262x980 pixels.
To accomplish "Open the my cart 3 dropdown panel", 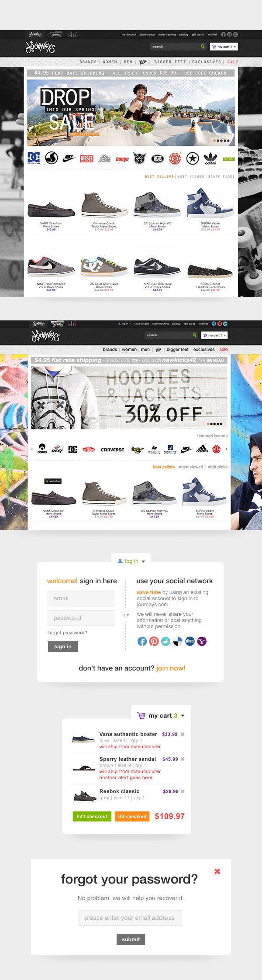I will click(x=161, y=715).
